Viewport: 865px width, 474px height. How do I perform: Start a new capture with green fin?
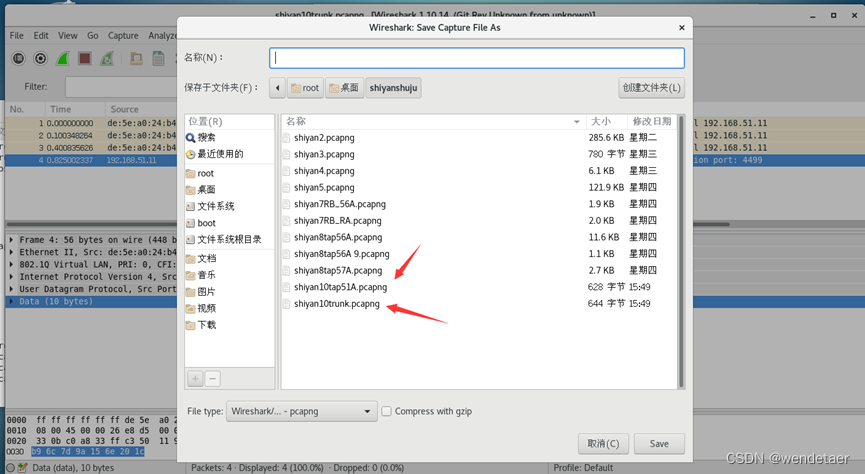pos(62,58)
